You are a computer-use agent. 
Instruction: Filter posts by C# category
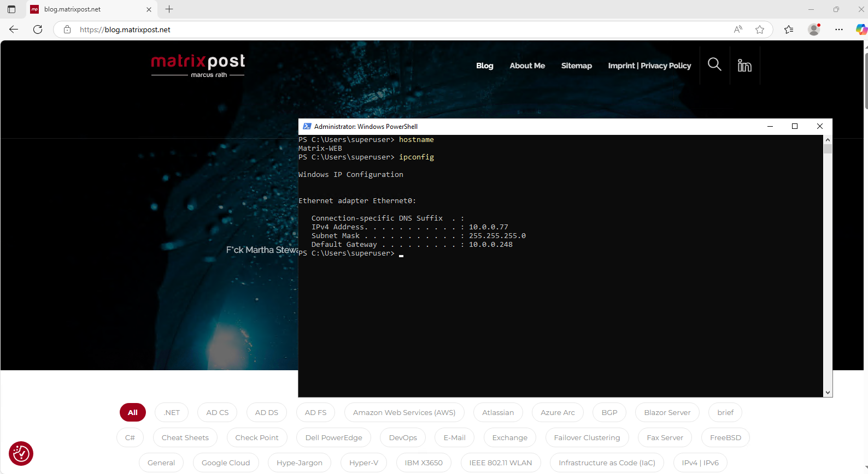[x=130, y=437]
